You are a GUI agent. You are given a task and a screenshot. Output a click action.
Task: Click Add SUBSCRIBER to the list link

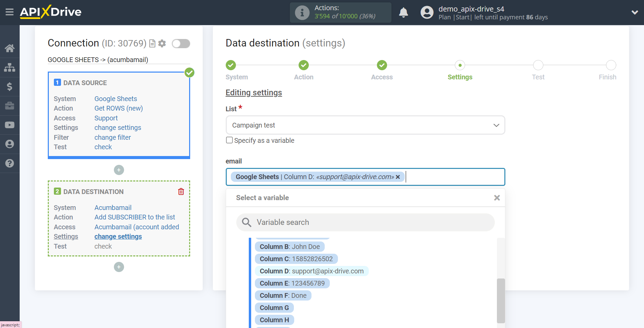click(x=135, y=217)
